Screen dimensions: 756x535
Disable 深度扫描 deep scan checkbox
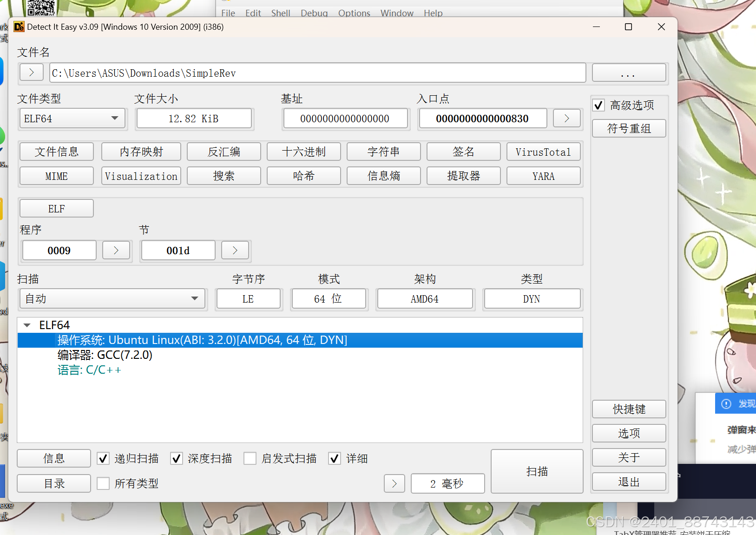177,459
